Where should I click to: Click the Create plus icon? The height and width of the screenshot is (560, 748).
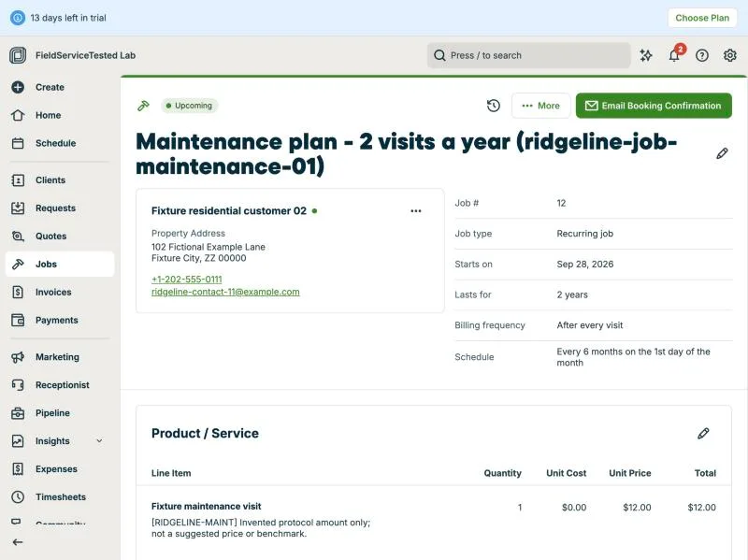coord(18,87)
